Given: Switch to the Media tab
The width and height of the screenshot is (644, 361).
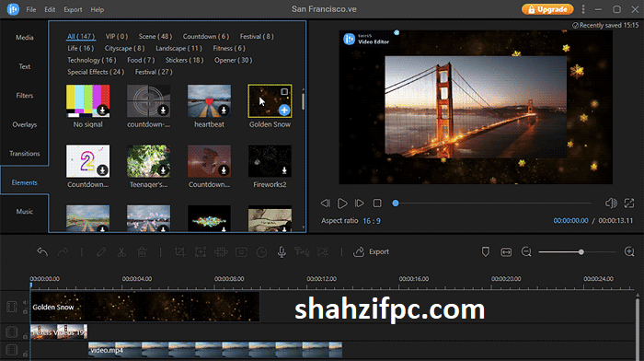Looking at the screenshot, I should [25, 38].
